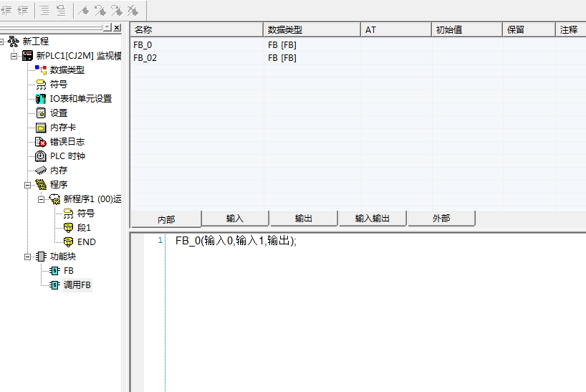
Task: Collapse the 功能块 tree node
Action: [x=28, y=257]
